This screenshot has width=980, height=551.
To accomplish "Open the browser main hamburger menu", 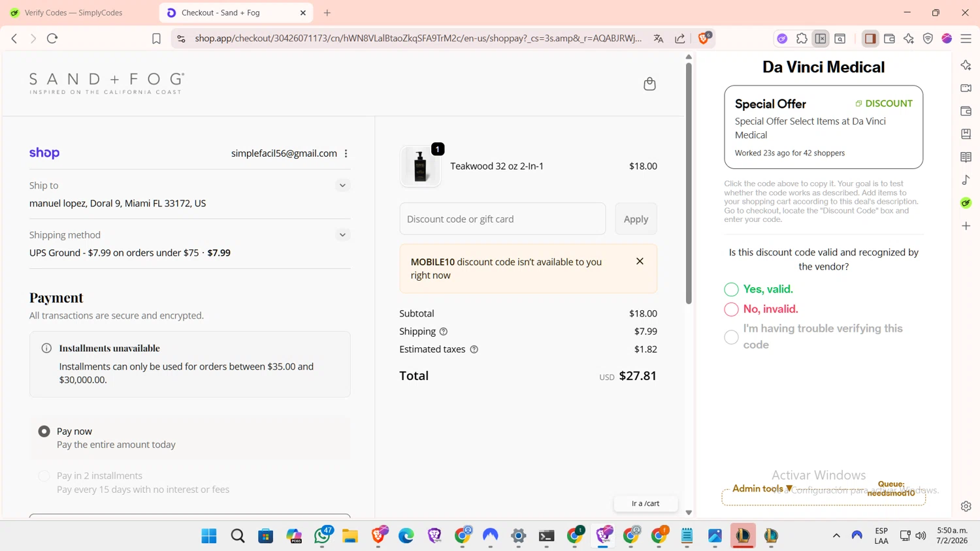I will pyautogui.click(x=966, y=39).
